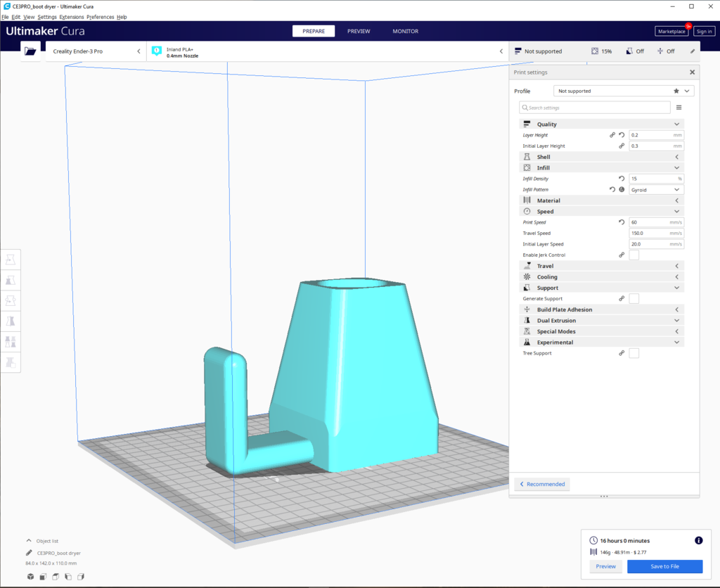Image resolution: width=720 pixels, height=588 pixels.
Task: Select the Per Model Settings tool
Action: click(10, 342)
